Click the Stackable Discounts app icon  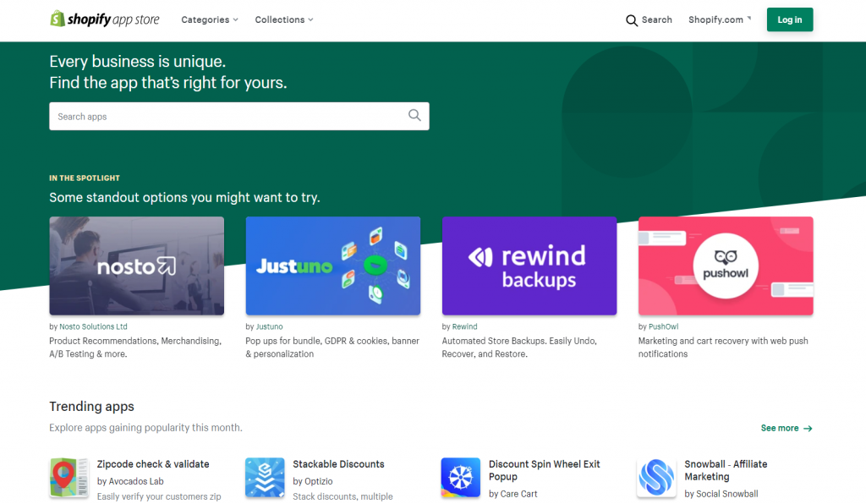click(264, 477)
